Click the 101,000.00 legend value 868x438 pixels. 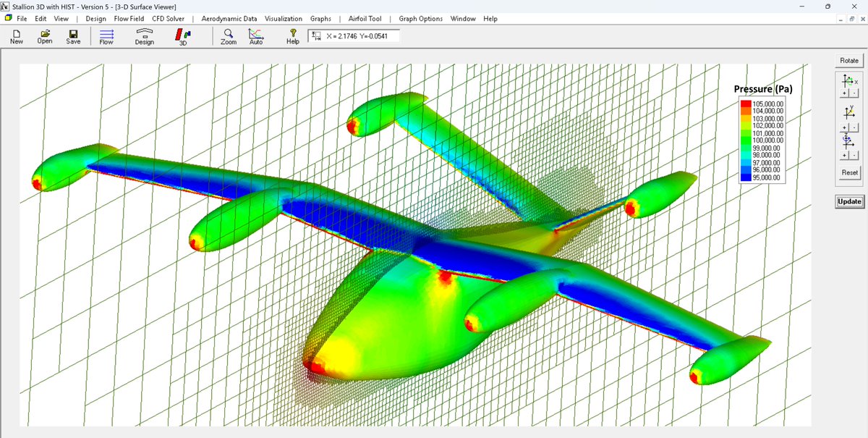pos(769,133)
